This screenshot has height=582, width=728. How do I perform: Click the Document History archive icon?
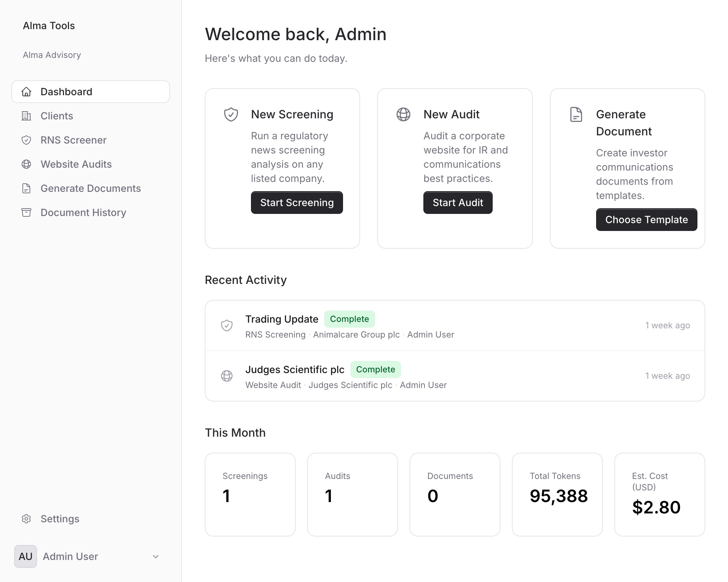pyautogui.click(x=26, y=212)
